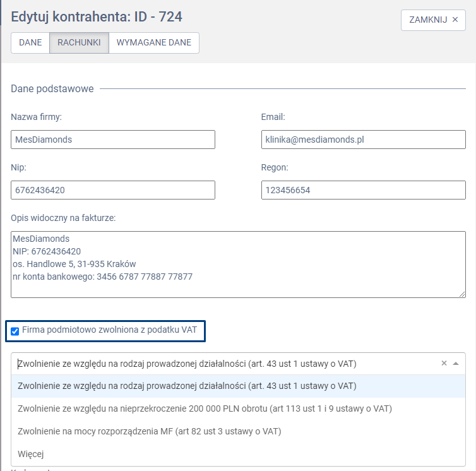Focus the Email input field
The image size is (476, 471).
[x=363, y=140]
